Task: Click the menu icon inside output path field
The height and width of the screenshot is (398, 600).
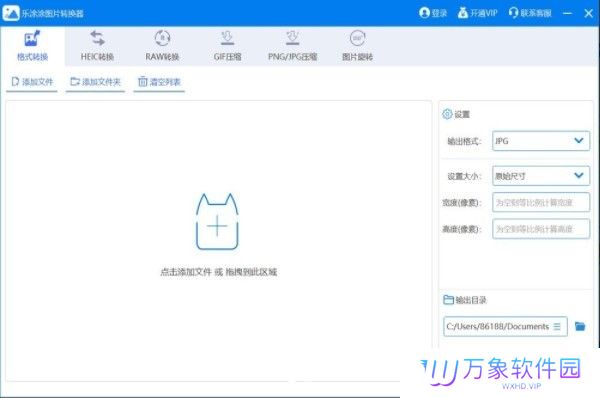Action: pyautogui.click(x=557, y=326)
